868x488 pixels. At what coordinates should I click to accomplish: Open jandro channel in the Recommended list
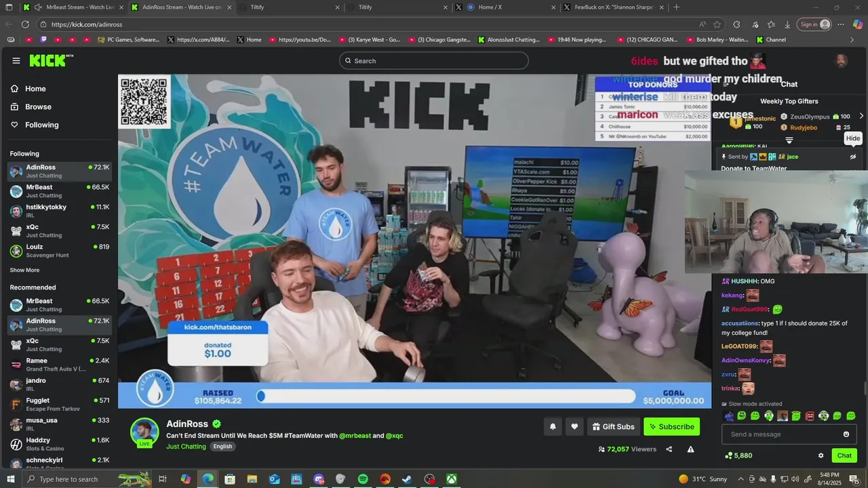pyautogui.click(x=60, y=384)
